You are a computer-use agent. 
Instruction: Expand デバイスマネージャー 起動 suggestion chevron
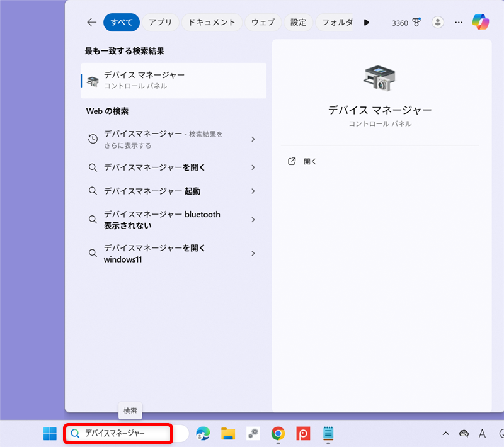pyautogui.click(x=253, y=191)
